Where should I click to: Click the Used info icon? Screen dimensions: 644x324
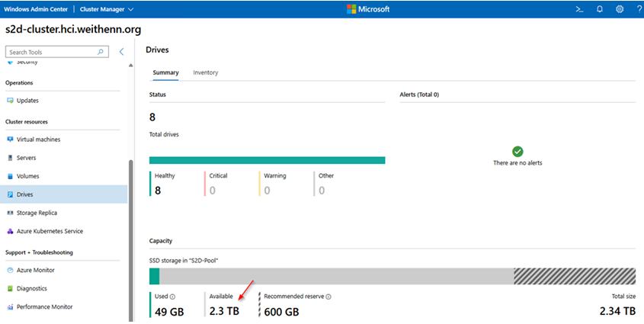[x=173, y=297]
